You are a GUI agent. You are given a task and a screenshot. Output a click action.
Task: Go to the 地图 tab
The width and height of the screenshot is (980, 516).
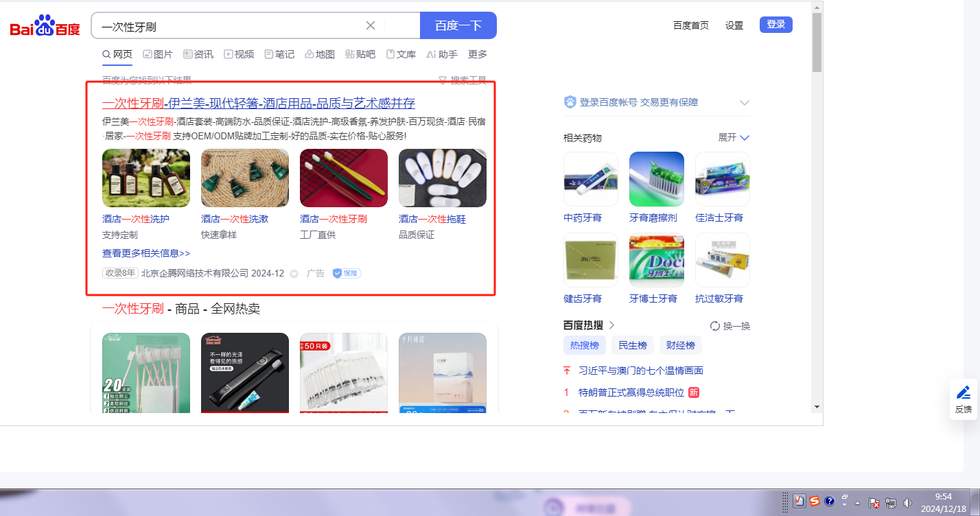[320, 54]
